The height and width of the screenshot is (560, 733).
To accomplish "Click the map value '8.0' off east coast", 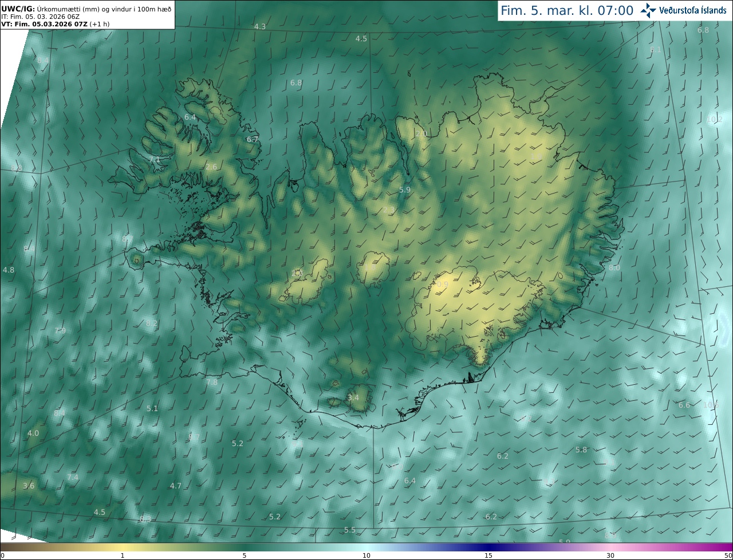I will pyautogui.click(x=614, y=267).
